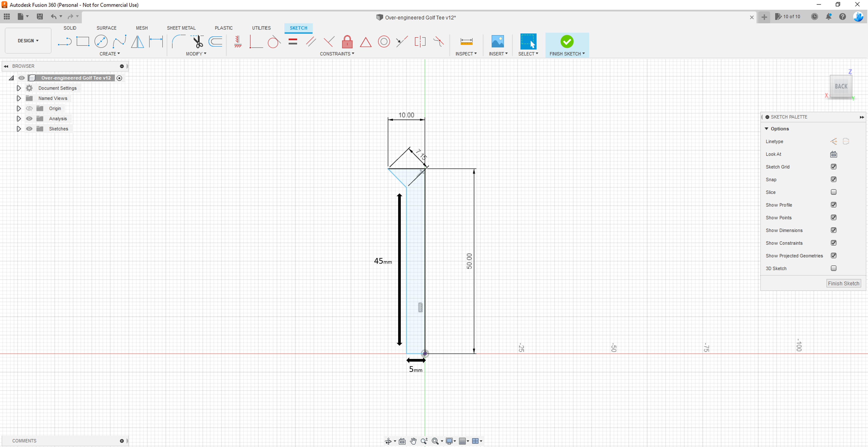
Task: Enable the 3D Sketch checkbox
Action: [x=833, y=268]
